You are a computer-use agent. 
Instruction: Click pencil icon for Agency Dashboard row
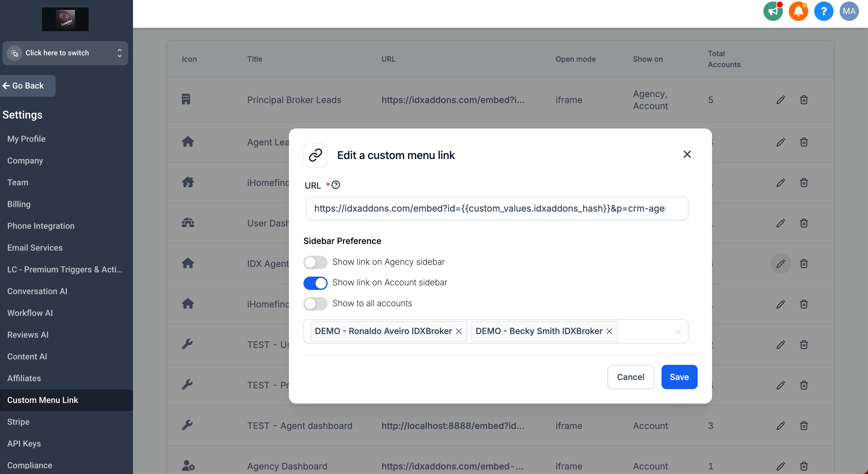(781, 466)
